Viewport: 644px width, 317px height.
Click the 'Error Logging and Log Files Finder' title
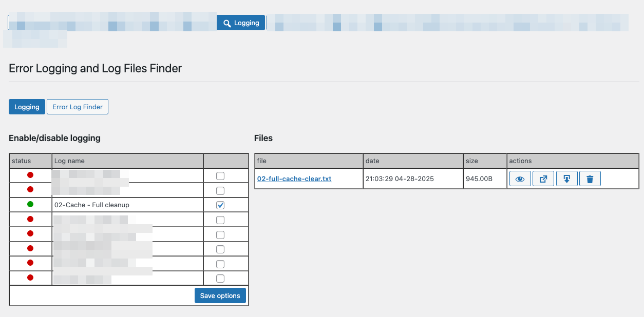(x=96, y=68)
